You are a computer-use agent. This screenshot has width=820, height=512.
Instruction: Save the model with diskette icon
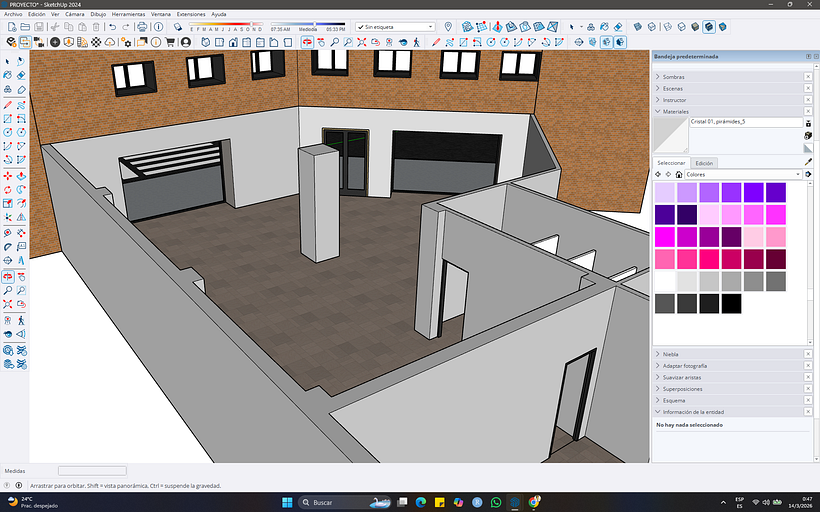point(39,27)
